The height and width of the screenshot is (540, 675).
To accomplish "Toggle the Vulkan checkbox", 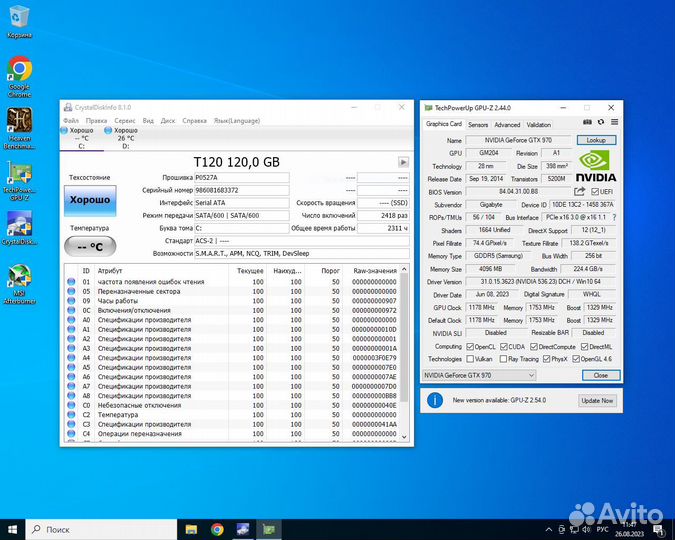I will coord(470,359).
